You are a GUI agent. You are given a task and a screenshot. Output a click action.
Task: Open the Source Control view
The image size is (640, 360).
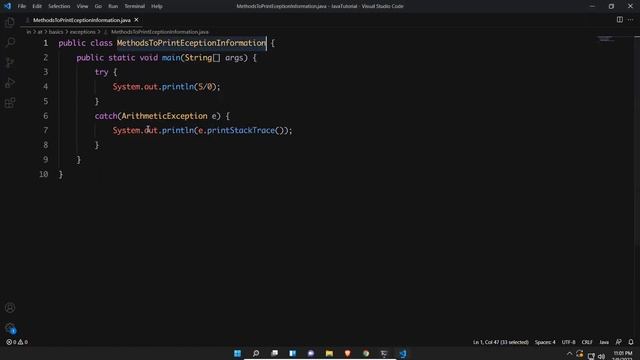pos(10,62)
